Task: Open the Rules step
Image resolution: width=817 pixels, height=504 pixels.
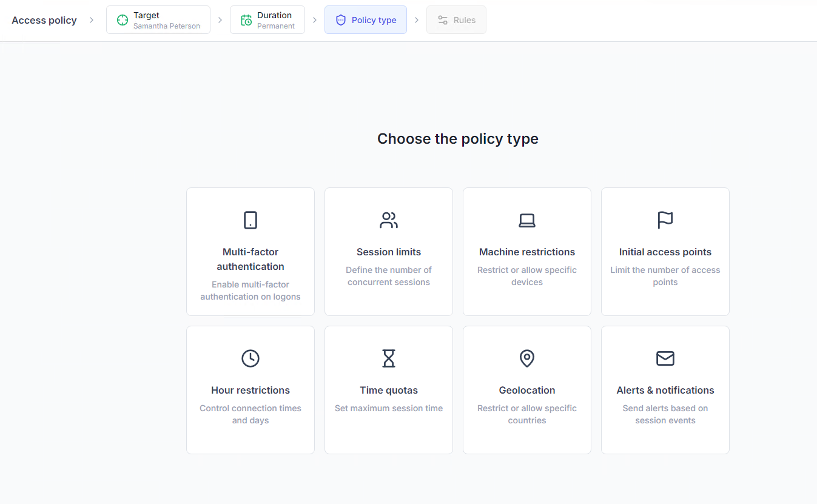Action: [x=456, y=20]
